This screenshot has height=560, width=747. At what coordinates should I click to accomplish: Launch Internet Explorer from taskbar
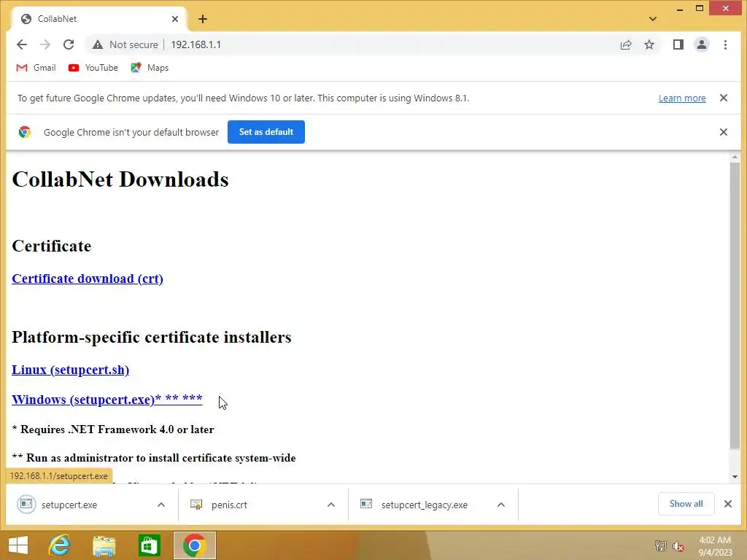[x=60, y=545]
